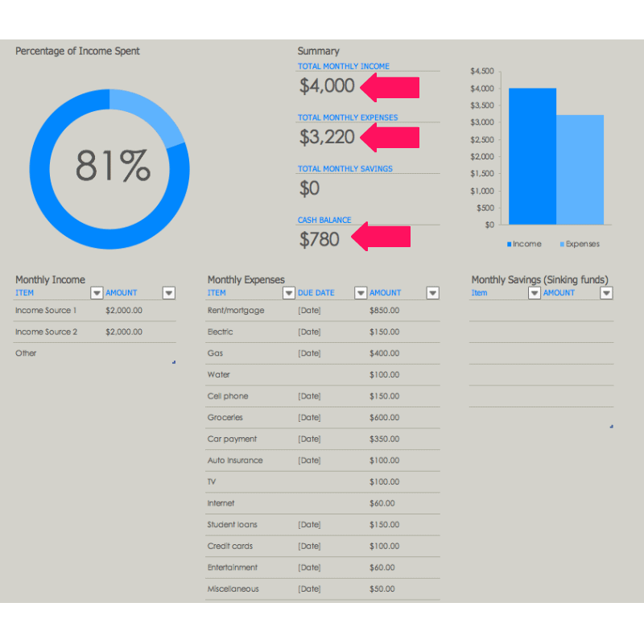This screenshot has width=644, height=644.
Task: Select the Groceries expense cell
Action: coord(225,418)
